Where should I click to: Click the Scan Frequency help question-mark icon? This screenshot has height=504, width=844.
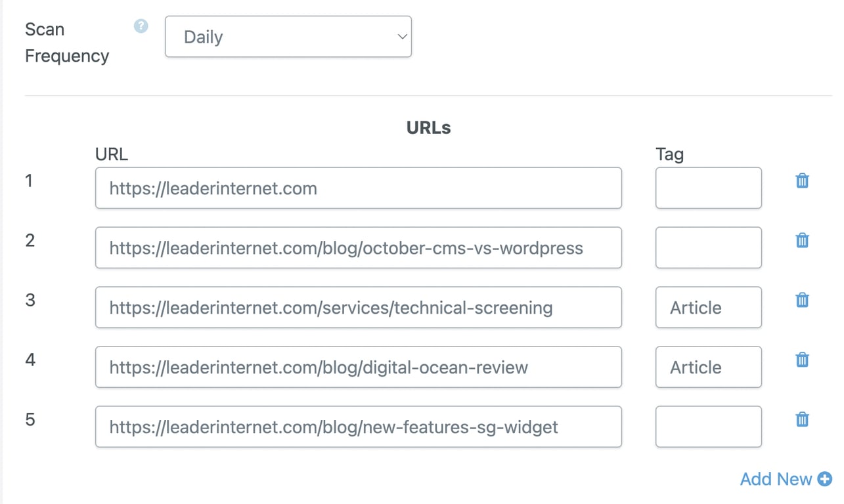pos(141,26)
